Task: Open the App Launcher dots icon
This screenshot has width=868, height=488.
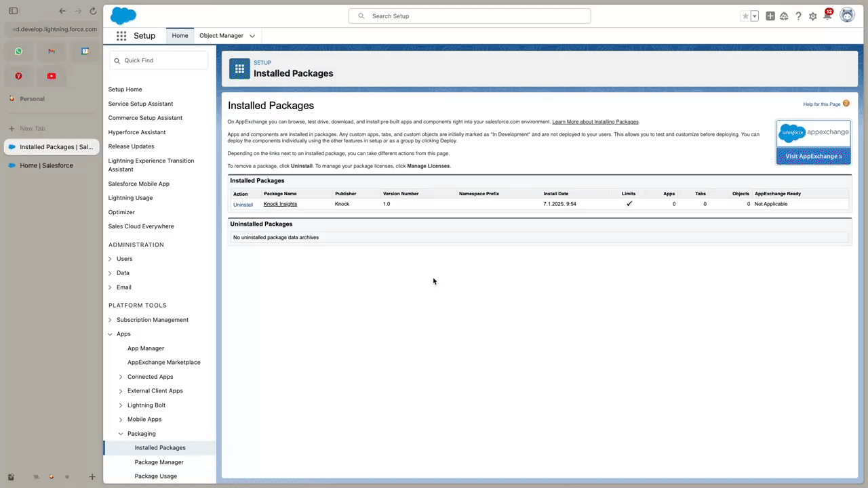Action: pos(121,36)
